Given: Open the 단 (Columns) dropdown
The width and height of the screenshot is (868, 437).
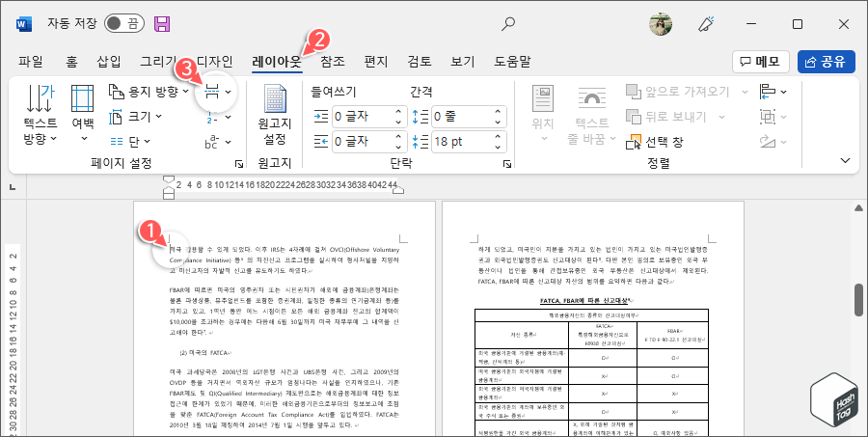Looking at the screenshot, I should coord(129,142).
